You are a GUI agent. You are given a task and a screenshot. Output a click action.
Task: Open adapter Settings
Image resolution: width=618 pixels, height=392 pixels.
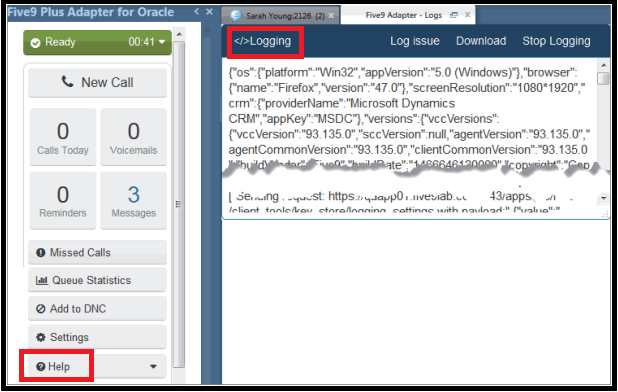(97, 337)
